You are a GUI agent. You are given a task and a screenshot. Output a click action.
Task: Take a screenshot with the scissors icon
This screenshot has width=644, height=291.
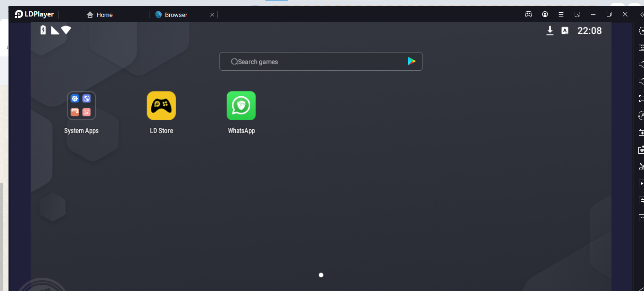coord(641,166)
